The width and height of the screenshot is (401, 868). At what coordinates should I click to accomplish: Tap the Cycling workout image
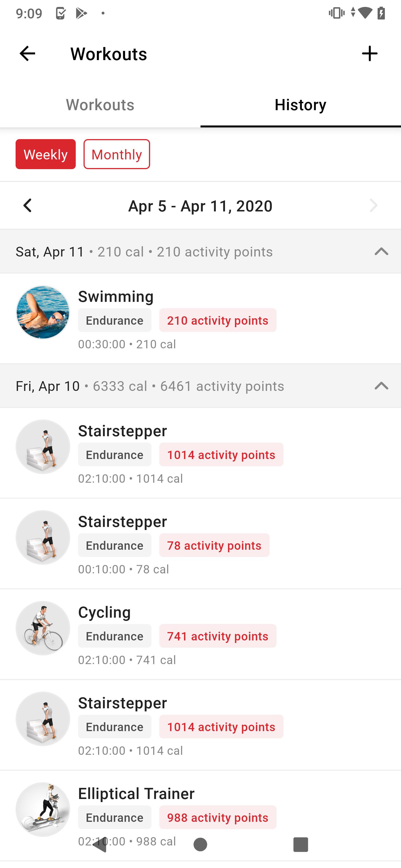[43, 628]
